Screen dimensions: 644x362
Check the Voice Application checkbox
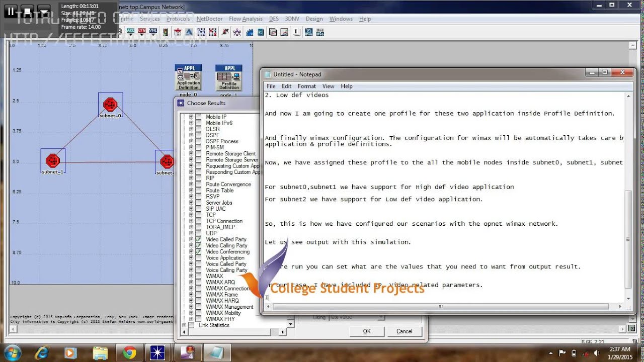point(198,258)
